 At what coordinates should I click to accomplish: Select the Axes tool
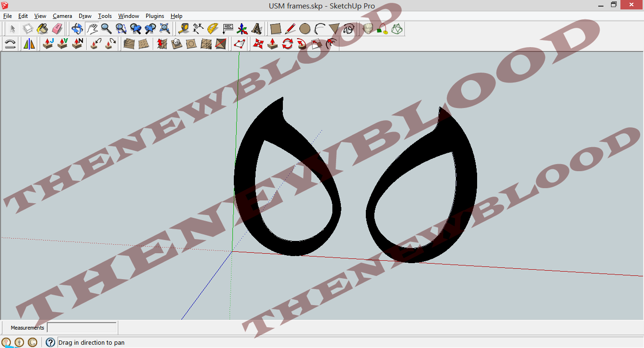(242, 29)
